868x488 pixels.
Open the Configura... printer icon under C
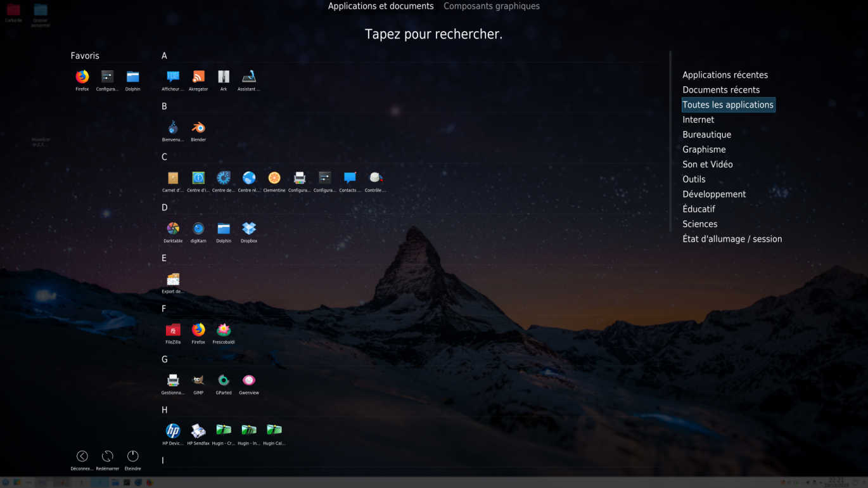click(300, 178)
